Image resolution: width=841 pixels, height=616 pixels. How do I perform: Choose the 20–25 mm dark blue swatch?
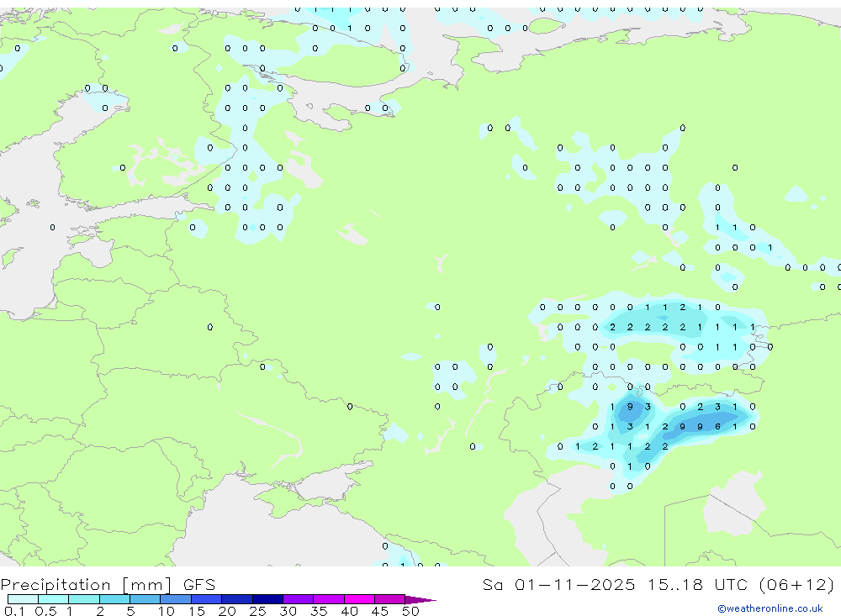point(237,599)
